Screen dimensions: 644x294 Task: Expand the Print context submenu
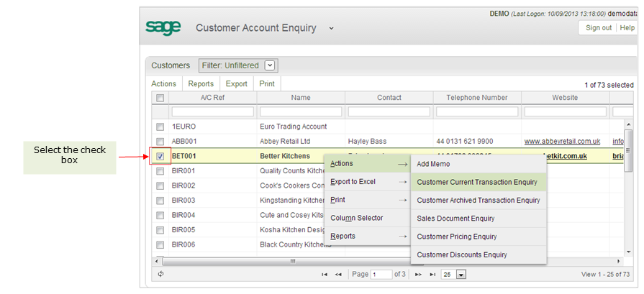pyautogui.click(x=368, y=200)
